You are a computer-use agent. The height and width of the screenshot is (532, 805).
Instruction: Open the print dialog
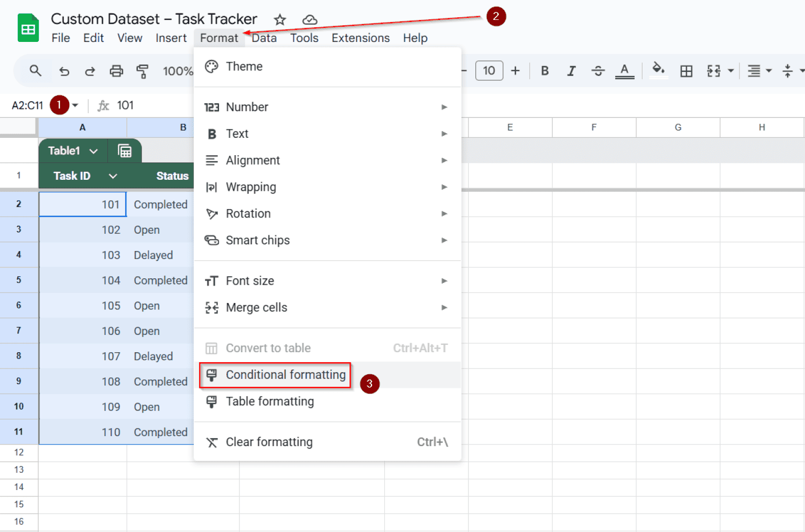click(x=116, y=71)
